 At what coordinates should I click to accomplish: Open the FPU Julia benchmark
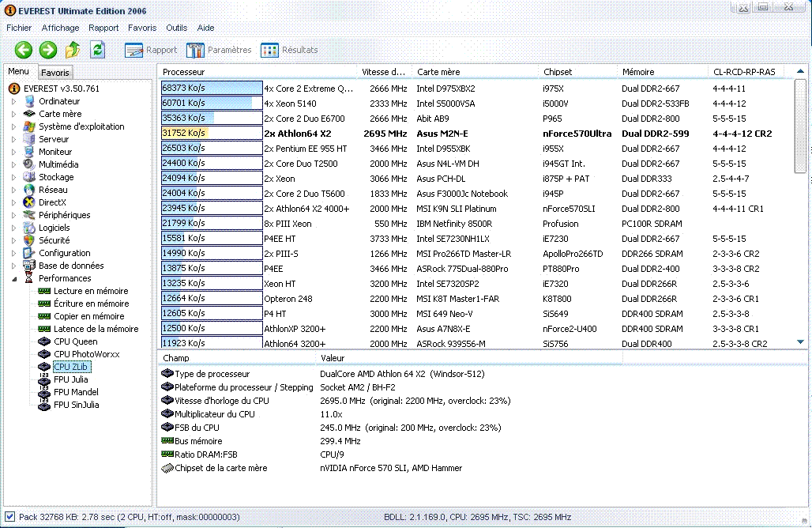tap(71, 379)
